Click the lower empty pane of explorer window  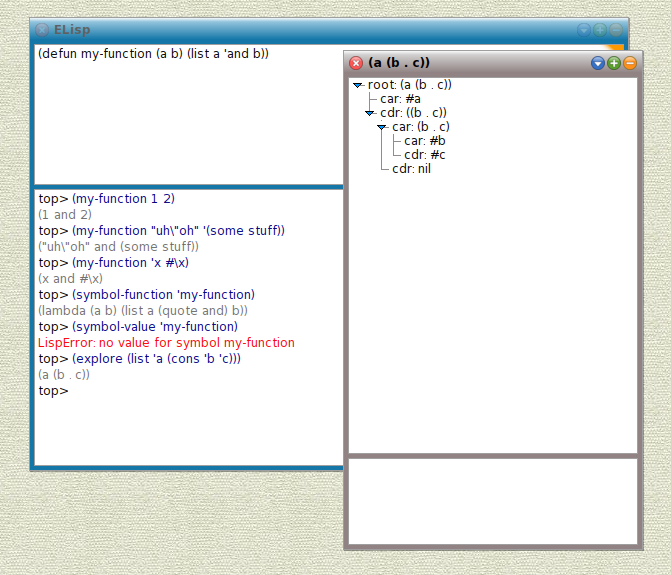(x=492, y=500)
